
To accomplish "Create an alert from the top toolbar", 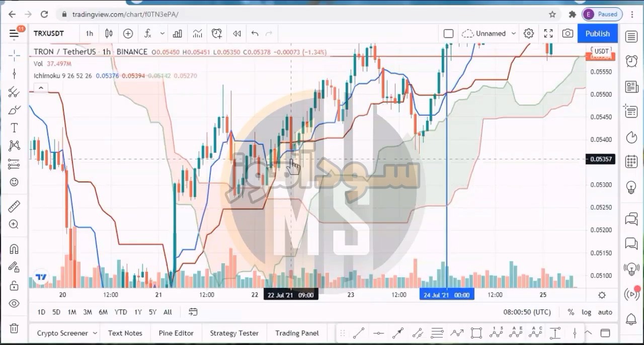I will pos(217,34).
